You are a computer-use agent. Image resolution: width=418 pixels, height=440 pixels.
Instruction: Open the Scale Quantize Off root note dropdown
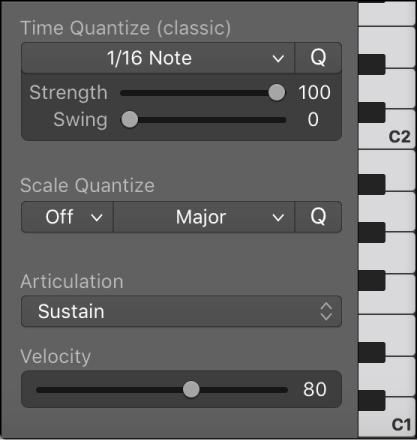pos(67,217)
